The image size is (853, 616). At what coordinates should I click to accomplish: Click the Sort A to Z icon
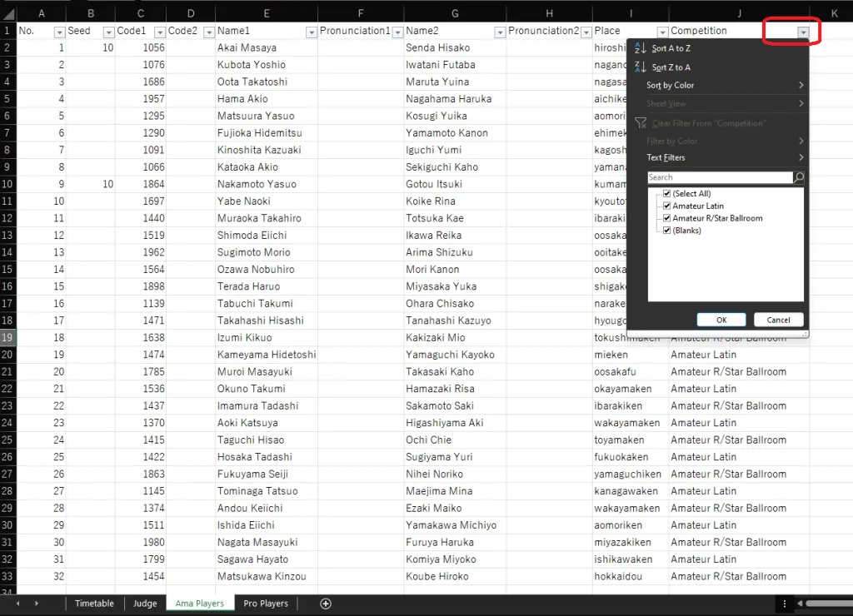(x=641, y=48)
